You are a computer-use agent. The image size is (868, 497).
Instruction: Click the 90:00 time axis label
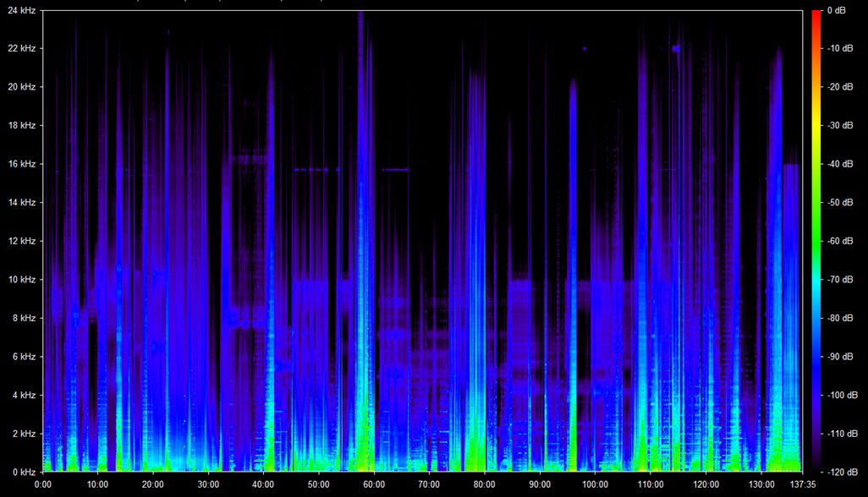pos(540,485)
